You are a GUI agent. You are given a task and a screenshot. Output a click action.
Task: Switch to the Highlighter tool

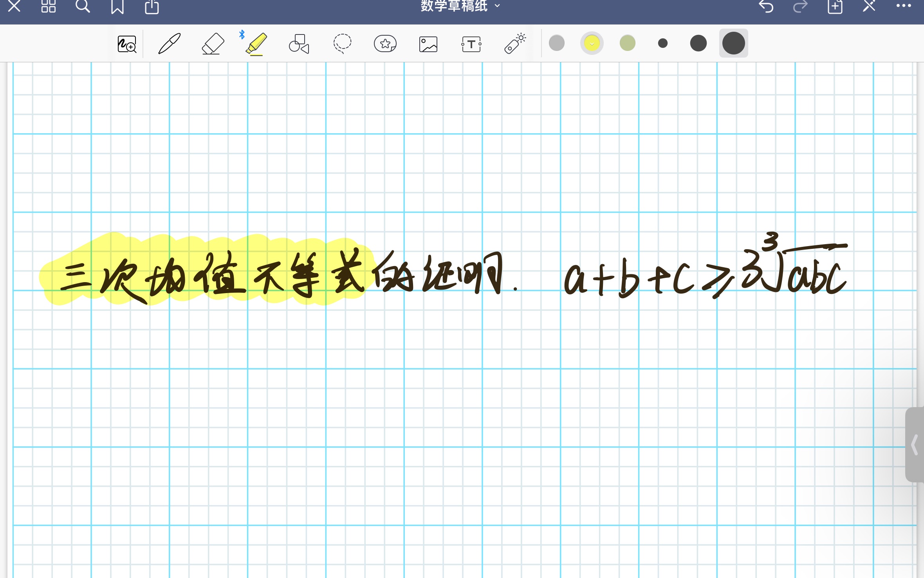pos(255,43)
